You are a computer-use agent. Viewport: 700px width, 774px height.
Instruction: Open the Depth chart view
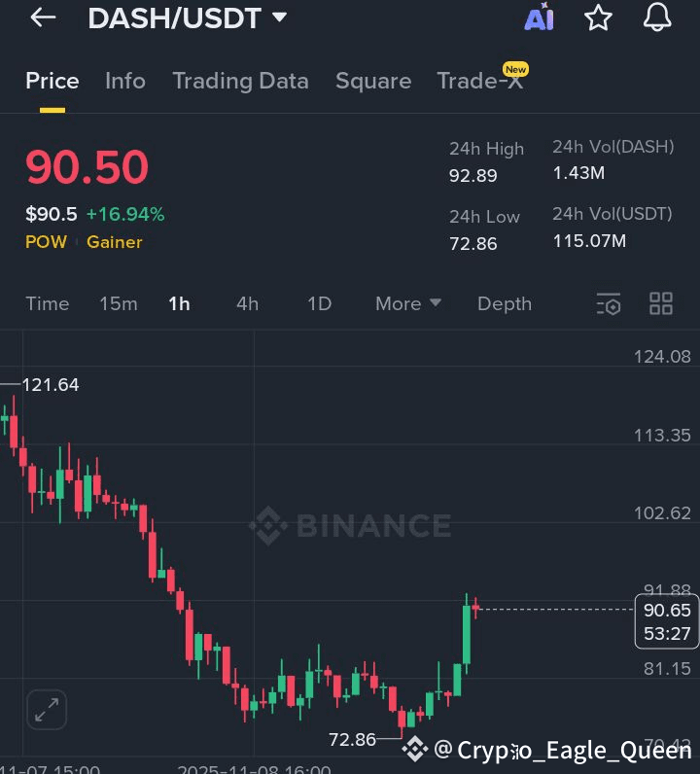point(505,303)
